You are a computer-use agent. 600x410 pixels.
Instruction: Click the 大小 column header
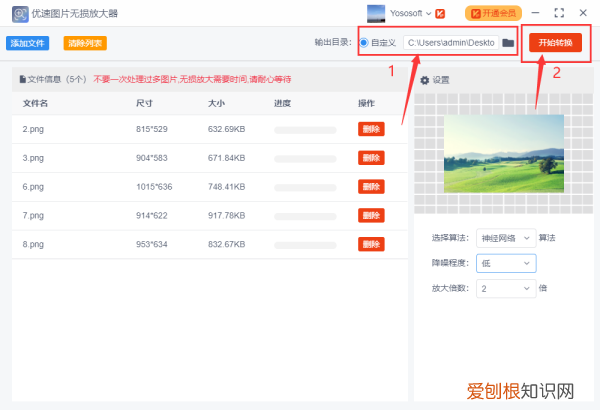point(216,103)
